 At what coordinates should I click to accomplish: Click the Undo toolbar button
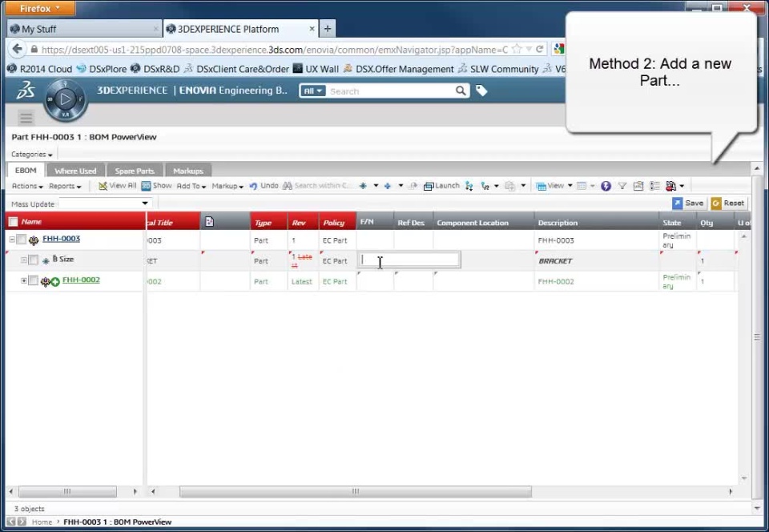pyautogui.click(x=264, y=186)
